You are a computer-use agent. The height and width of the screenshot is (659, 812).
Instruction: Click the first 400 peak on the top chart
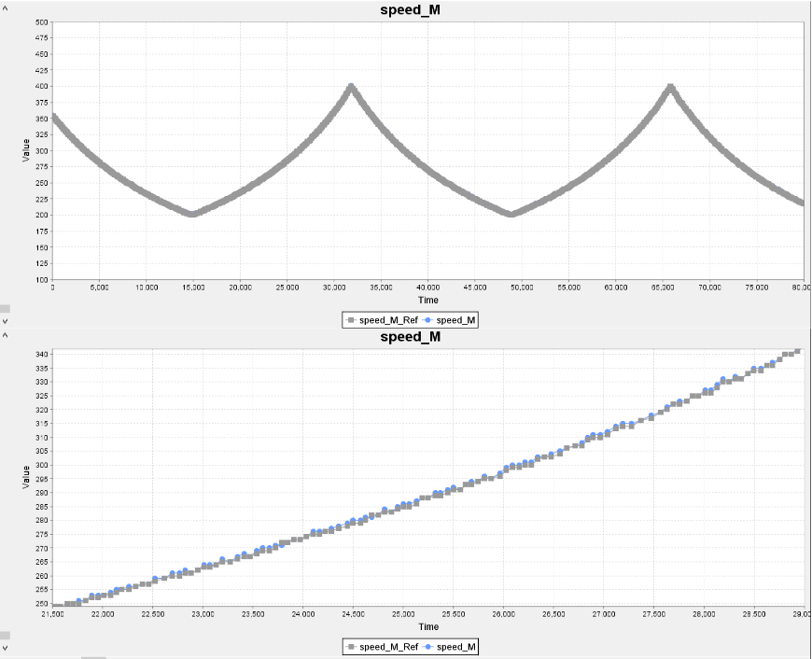coord(352,87)
